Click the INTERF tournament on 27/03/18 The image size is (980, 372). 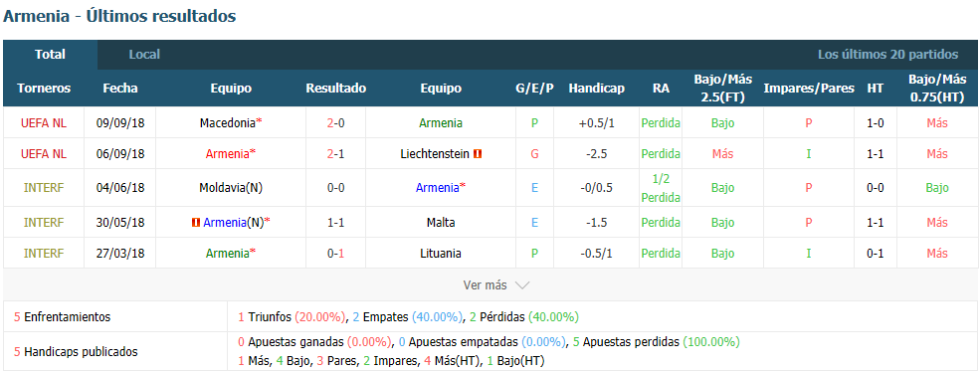pos(44,254)
